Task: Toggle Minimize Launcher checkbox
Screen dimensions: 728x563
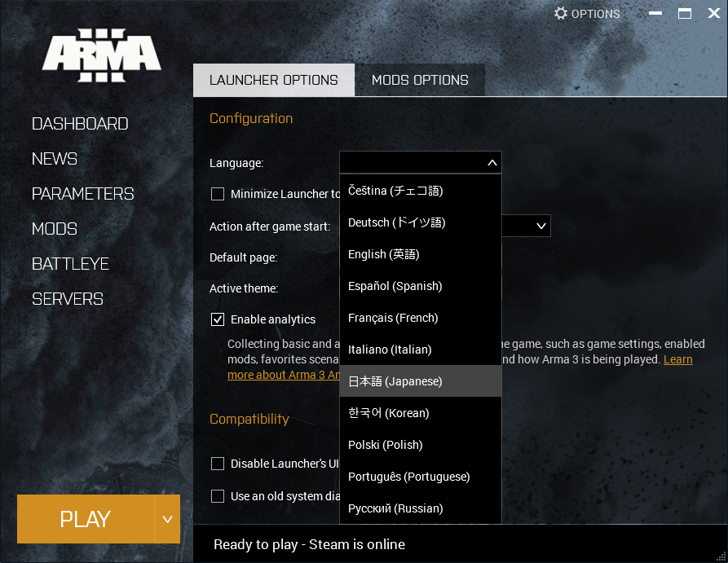Action: point(218,194)
